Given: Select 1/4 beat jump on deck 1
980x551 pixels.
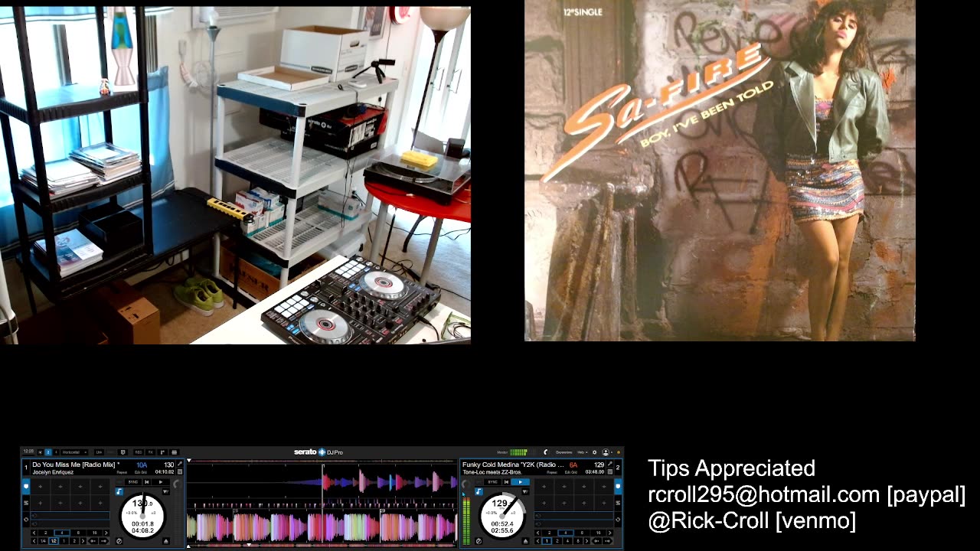Looking at the screenshot, I should click(x=43, y=541).
